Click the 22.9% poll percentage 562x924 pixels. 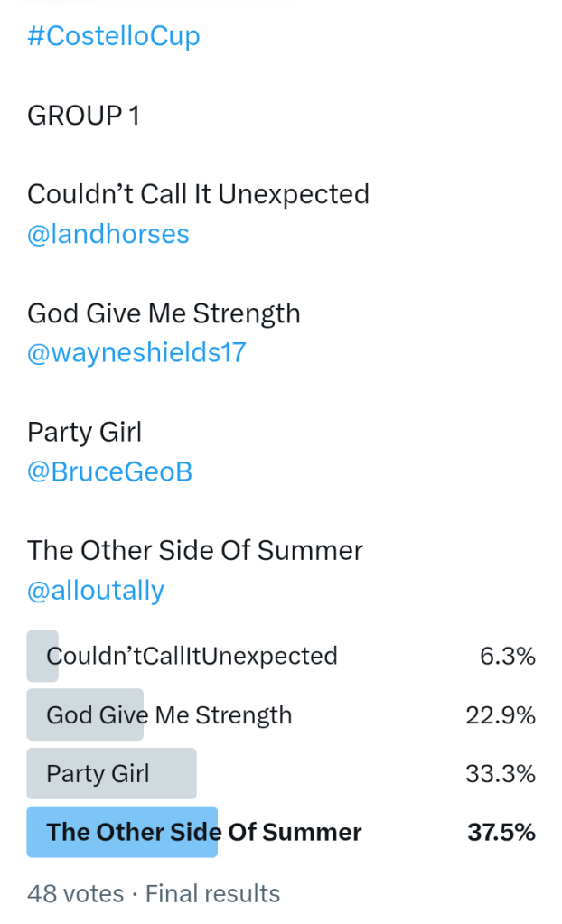(x=501, y=715)
